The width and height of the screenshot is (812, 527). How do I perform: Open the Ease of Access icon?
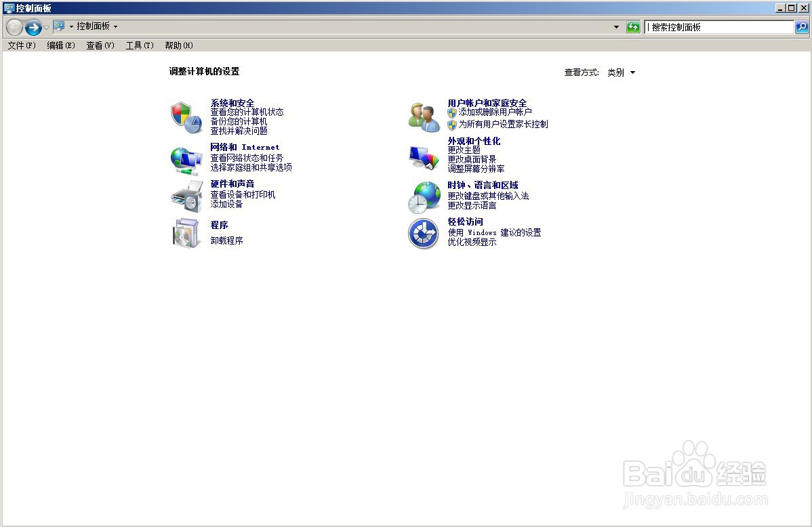424,234
